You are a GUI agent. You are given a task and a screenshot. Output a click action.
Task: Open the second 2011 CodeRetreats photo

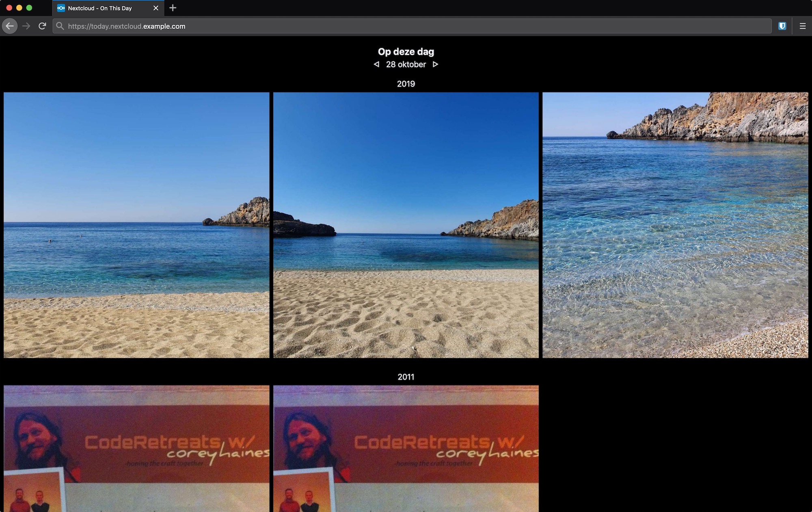click(406, 448)
